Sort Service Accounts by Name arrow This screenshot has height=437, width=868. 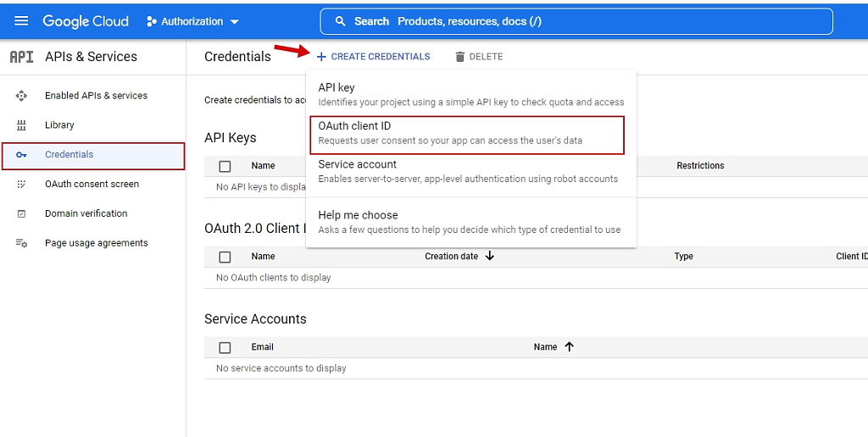click(x=569, y=346)
